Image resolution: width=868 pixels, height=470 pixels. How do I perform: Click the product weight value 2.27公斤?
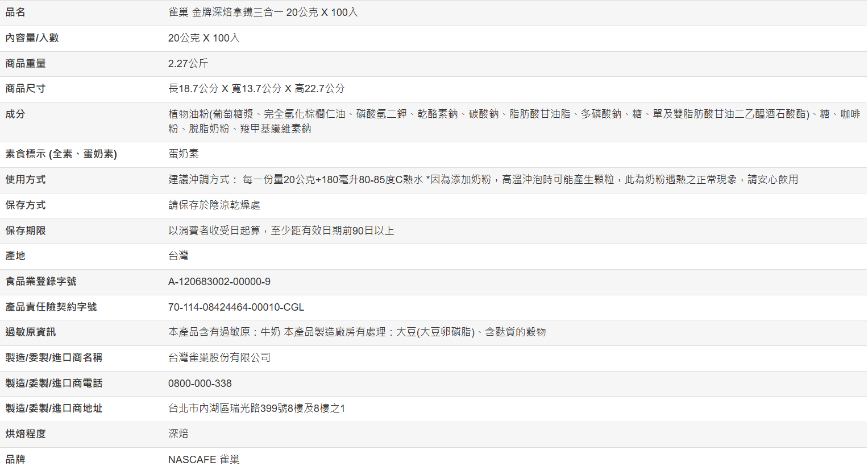[x=188, y=64]
